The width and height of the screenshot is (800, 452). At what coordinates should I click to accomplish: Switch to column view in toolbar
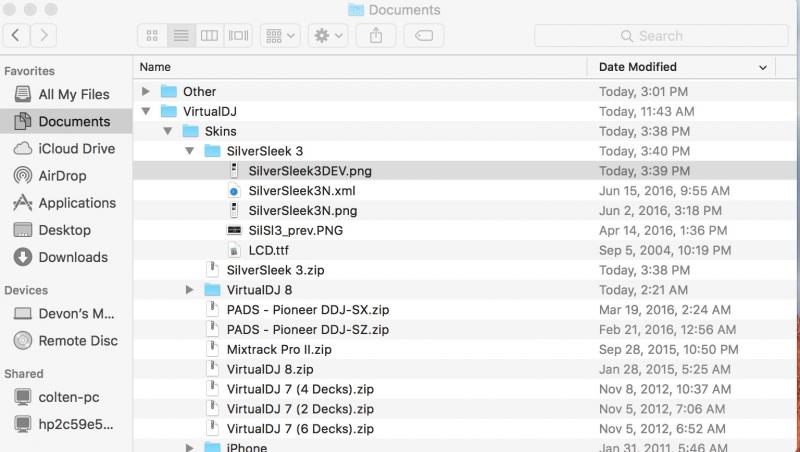(x=209, y=36)
